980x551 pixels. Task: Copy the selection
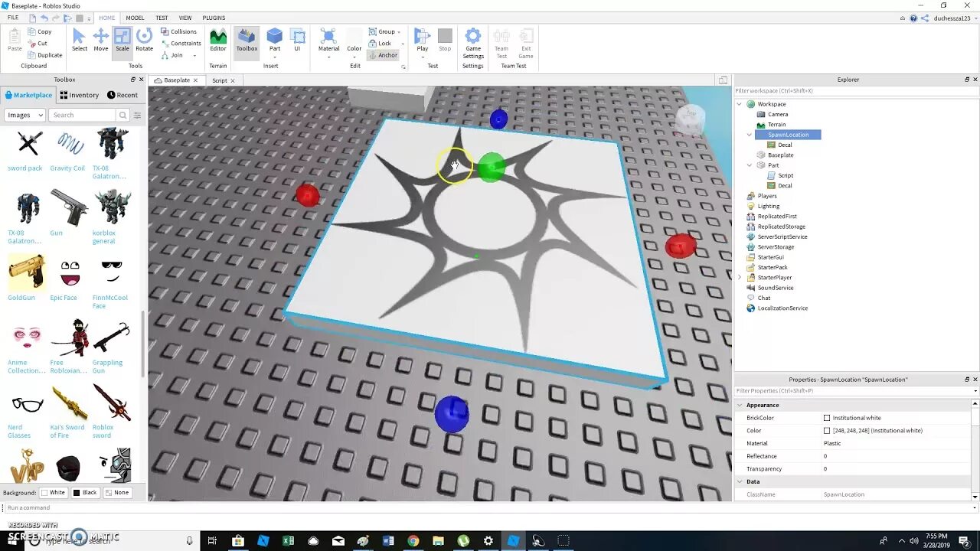point(39,31)
